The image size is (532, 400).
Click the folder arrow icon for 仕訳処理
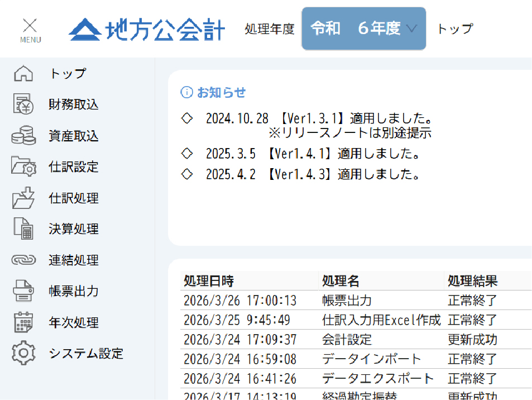pos(23,198)
